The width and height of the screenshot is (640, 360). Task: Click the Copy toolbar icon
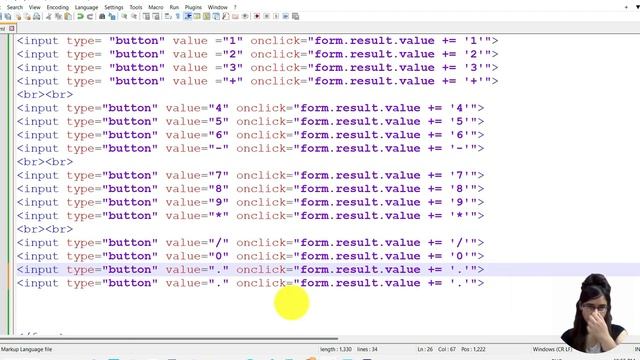click(x=58, y=16)
